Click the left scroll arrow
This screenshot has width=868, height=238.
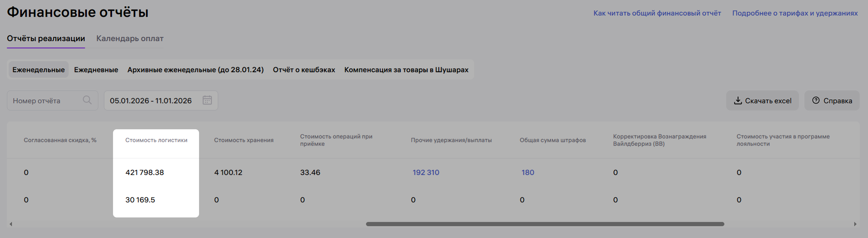tap(11, 224)
